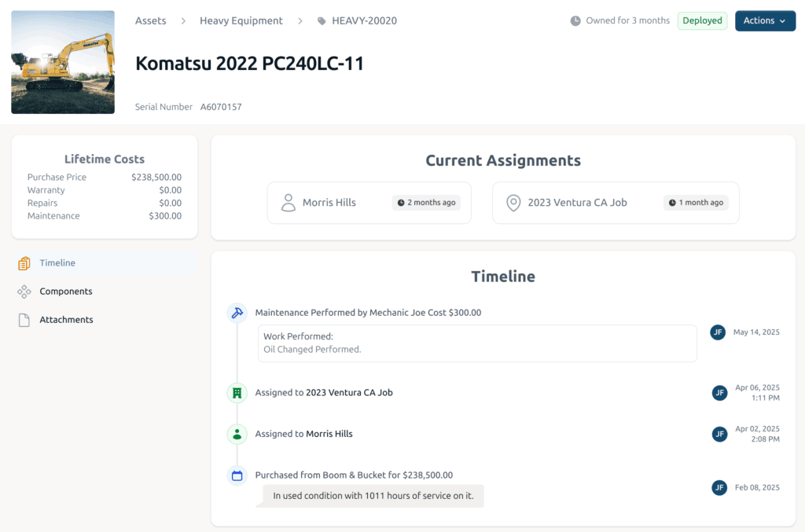Image resolution: width=805 pixels, height=532 pixels.
Task: Click the Purchase Price $238,500.00 value
Action: click(x=156, y=177)
